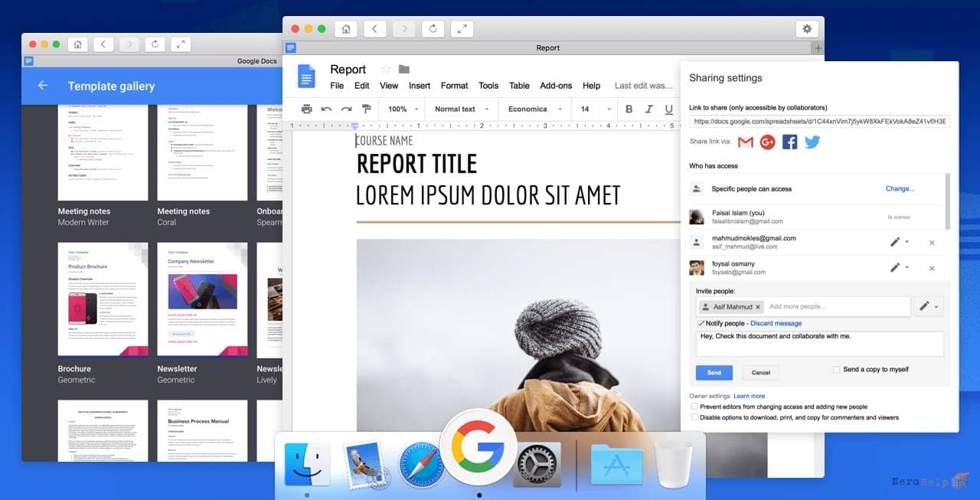980x500 pixels.
Task: Share link via Google Plus
Action: click(768, 142)
